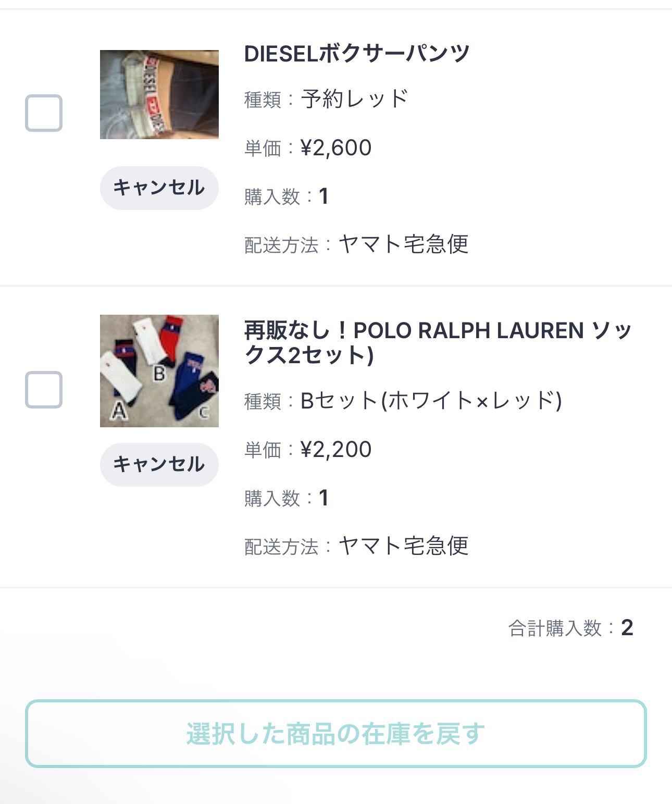Click ヤマト宅急便 shipping method for DIESEL item

pos(404,244)
